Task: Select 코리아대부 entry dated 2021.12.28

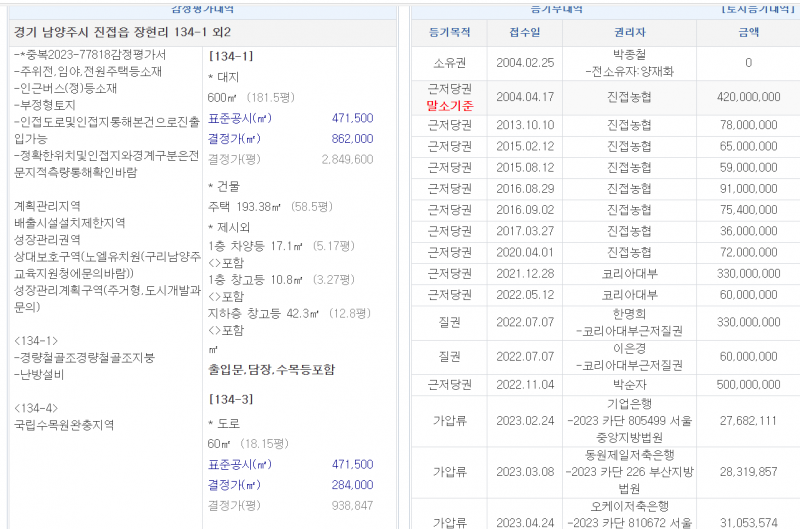Action: [630, 273]
